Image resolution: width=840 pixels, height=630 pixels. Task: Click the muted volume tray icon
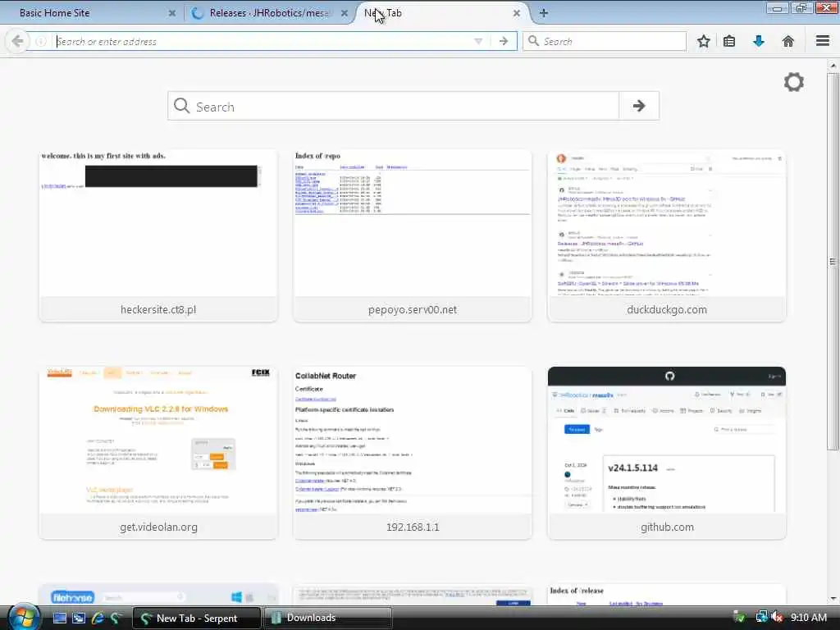776,617
